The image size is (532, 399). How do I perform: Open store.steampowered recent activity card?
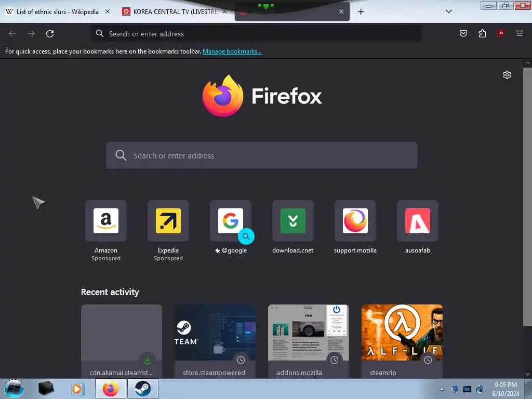(x=215, y=341)
